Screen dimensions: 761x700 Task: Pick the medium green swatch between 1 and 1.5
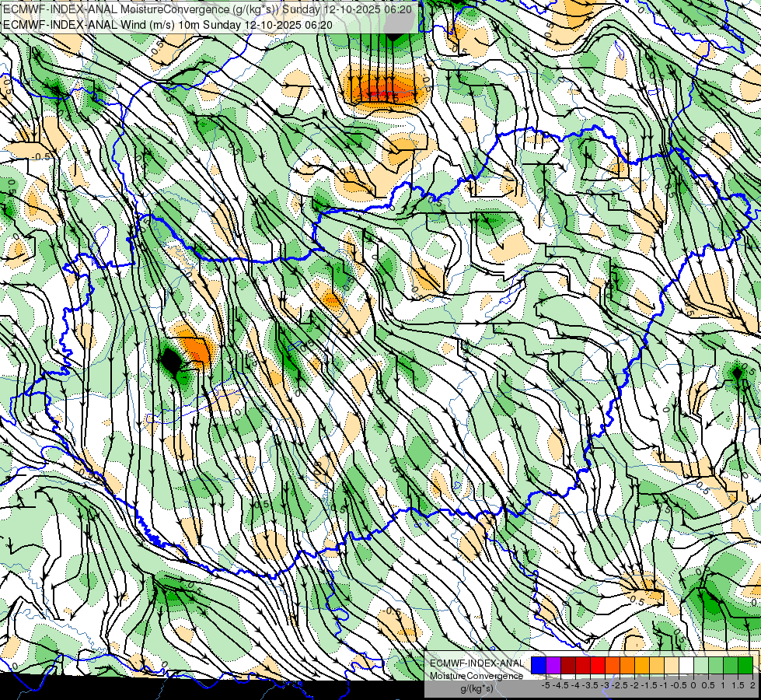pos(731,666)
